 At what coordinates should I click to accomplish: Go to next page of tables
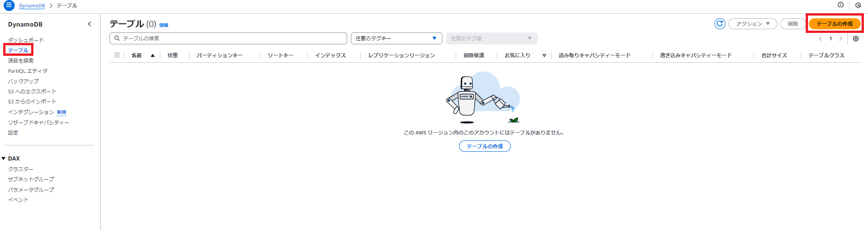point(841,39)
